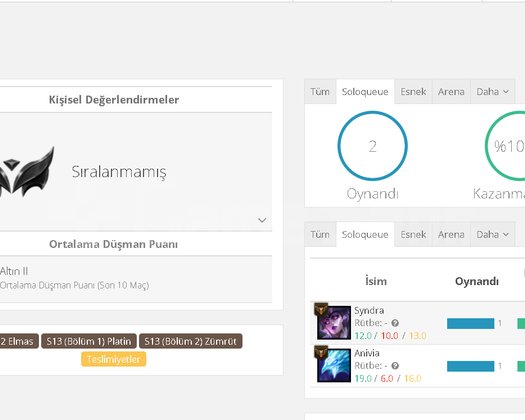
Task: Click help icon next to Anivia Rütbe
Action: pos(395,366)
